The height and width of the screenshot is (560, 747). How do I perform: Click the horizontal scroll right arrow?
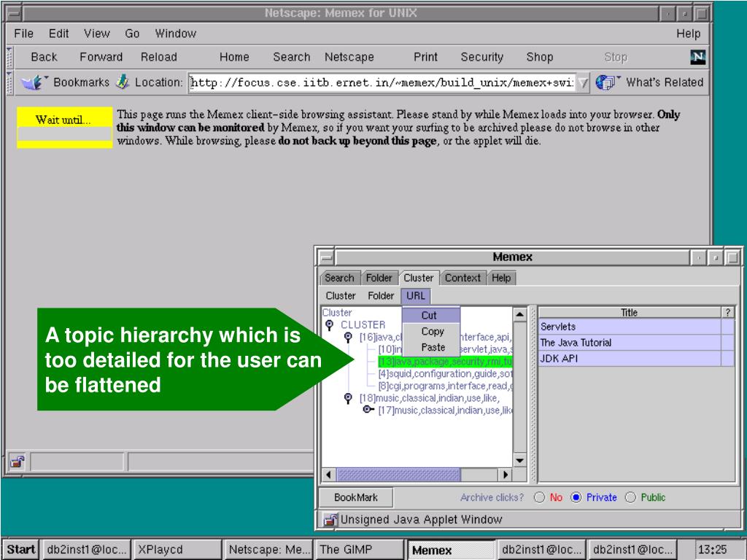pyautogui.click(x=506, y=475)
